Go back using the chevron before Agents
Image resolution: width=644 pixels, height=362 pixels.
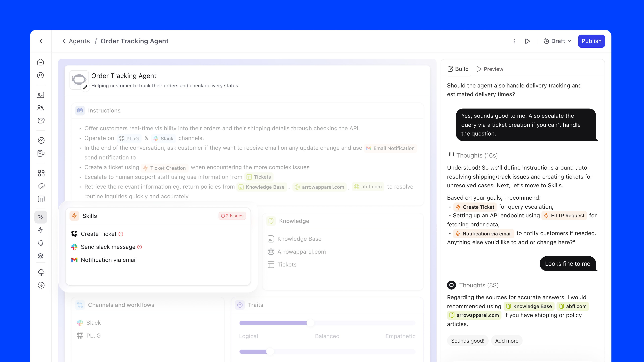click(x=64, y=41)
